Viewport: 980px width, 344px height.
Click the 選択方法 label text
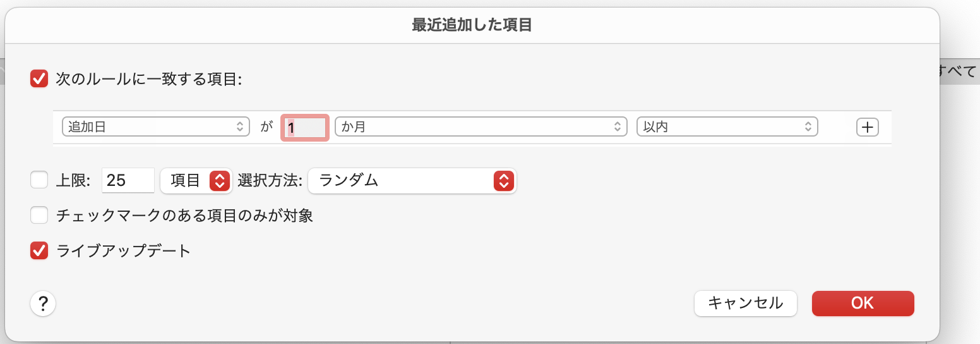click(270, 181)
